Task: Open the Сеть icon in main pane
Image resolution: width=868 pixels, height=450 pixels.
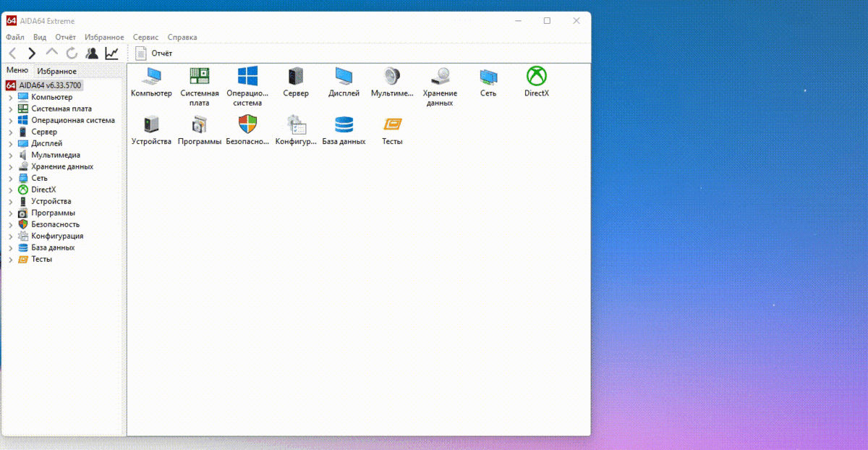Action: (x=488, y=76)
